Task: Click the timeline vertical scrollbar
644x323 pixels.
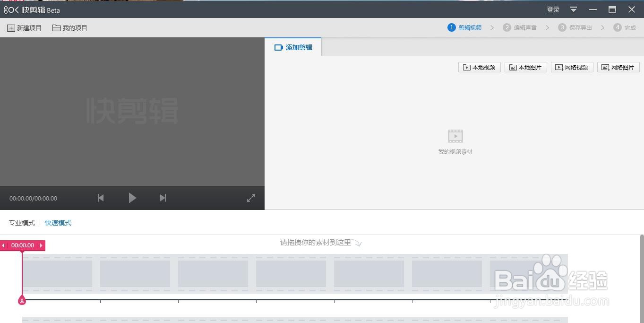Action: pyautogui.click(x=642, y=278)
